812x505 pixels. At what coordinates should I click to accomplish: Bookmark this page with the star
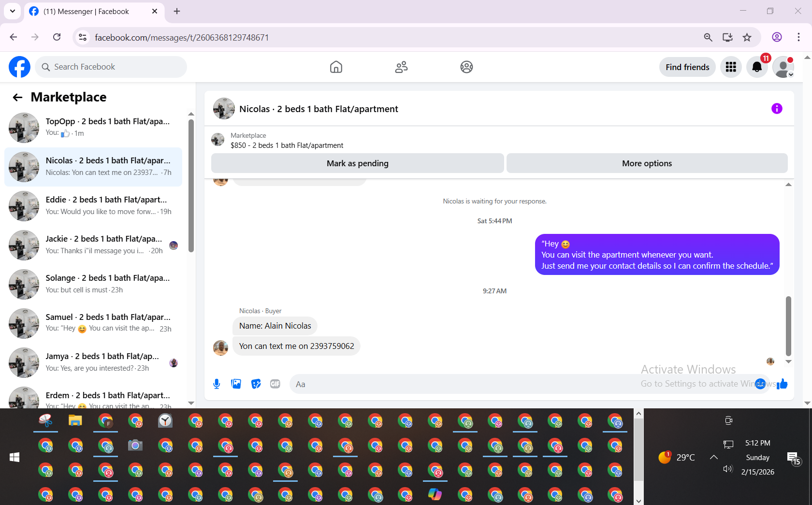[747, 37]
